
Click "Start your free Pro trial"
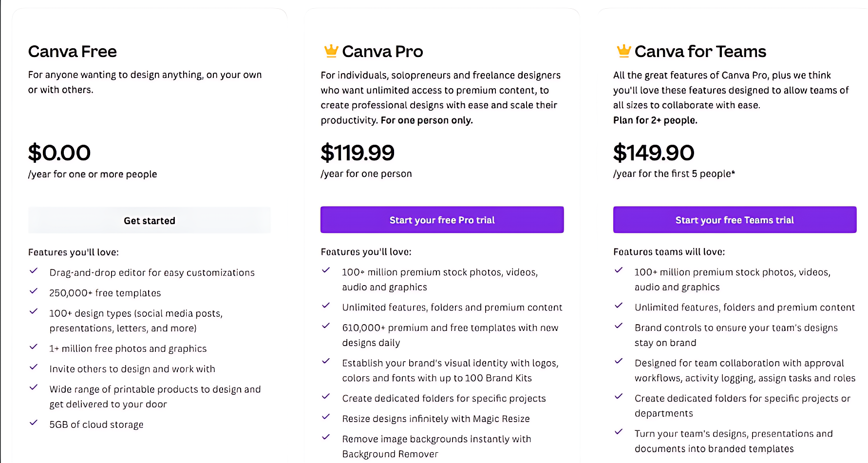coord(442,220)
